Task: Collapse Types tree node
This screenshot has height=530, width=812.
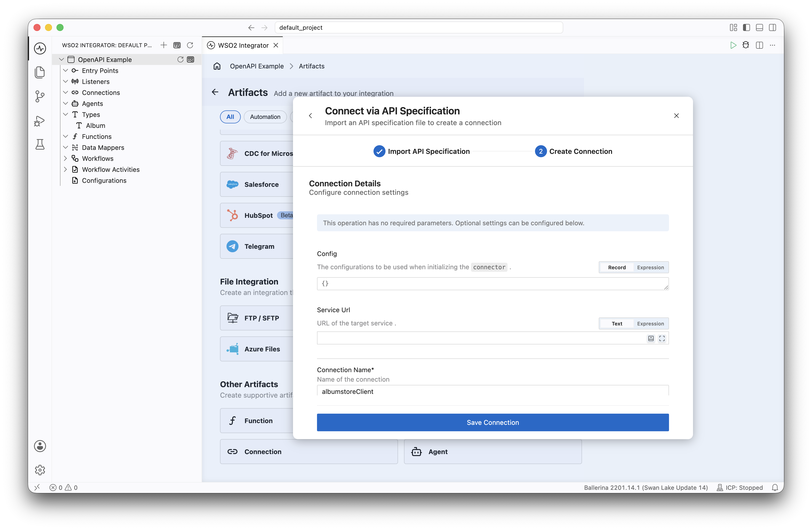Action: (x=65, y=115)
